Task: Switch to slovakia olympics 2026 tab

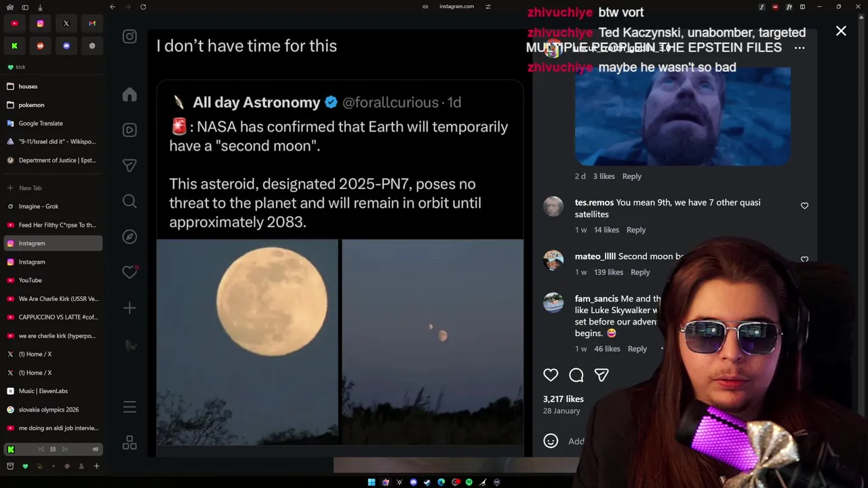Action: [53, 409]
